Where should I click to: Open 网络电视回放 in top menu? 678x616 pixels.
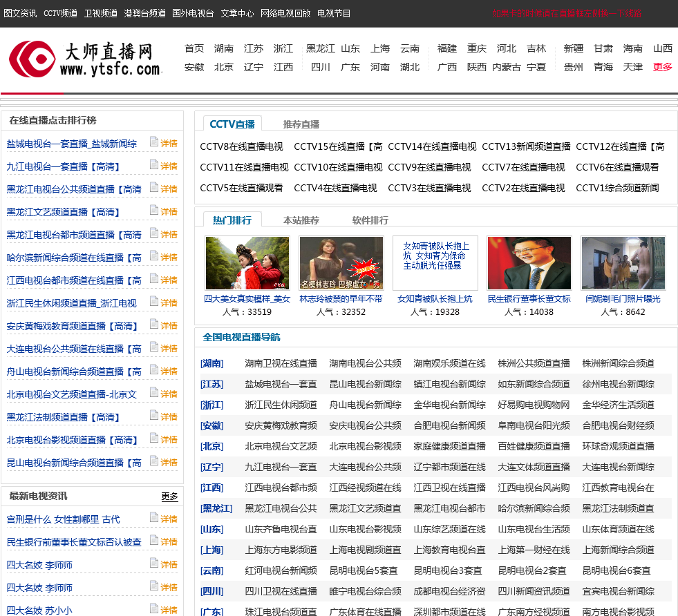tap(285, 13)
